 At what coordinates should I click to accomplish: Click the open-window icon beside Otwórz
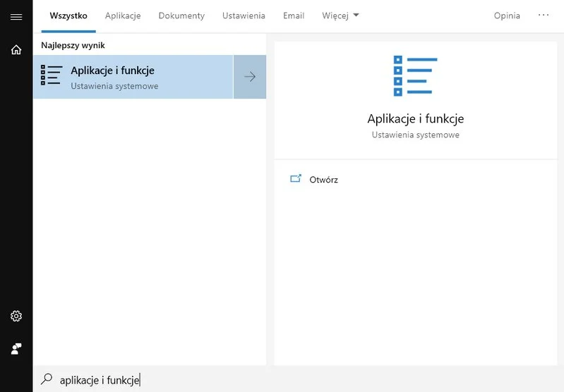click(296, 179)
